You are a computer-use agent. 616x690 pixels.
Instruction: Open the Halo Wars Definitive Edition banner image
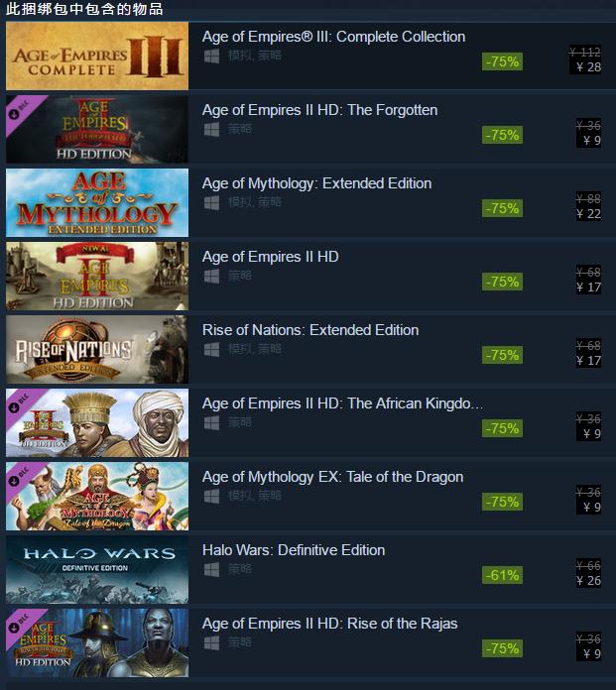[x=97, y=569]
